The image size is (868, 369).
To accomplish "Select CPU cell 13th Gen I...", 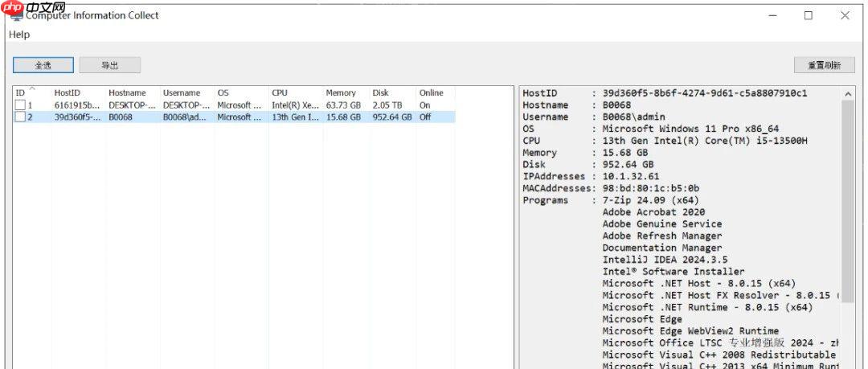I will pyautogui.click(x=295, y=117).
